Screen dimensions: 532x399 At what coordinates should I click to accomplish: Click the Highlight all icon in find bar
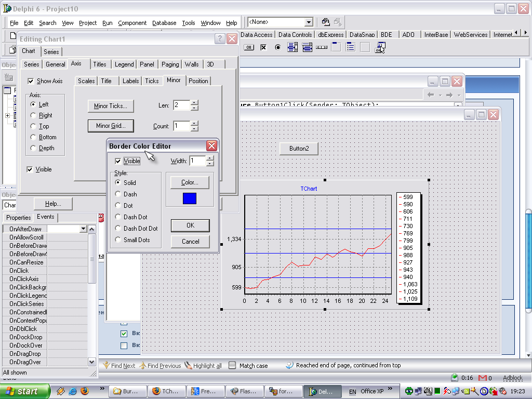point(189,365)
